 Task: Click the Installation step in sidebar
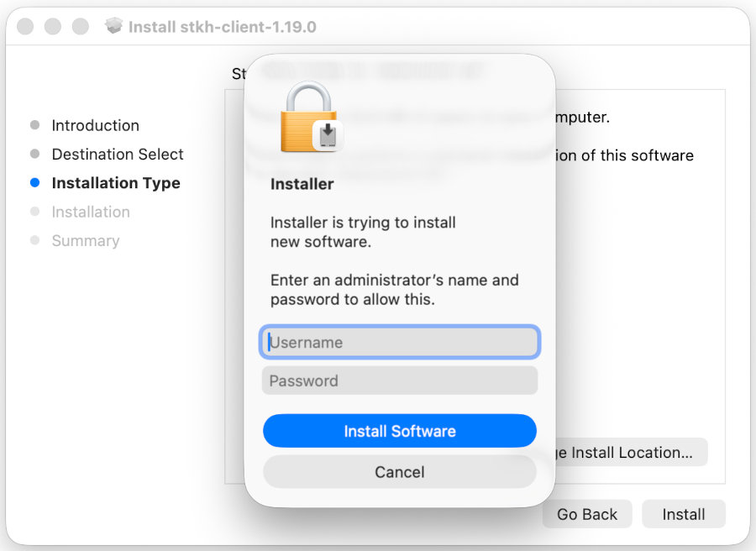point(91,212)
